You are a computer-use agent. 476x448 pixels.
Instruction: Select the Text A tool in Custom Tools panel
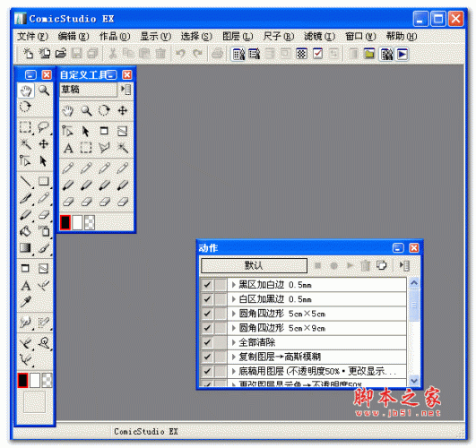68,149
